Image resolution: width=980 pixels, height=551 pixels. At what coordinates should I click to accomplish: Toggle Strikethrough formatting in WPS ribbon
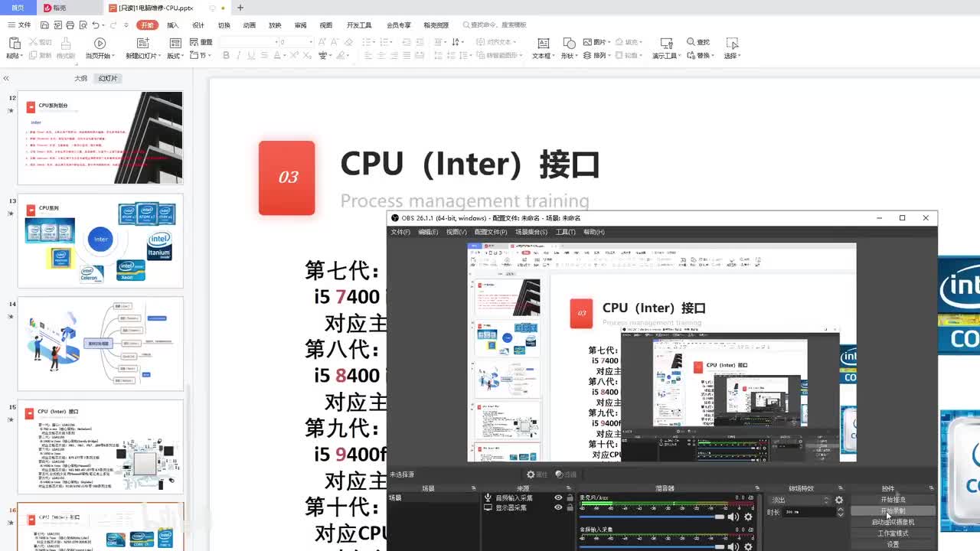(x=263, y=55)
